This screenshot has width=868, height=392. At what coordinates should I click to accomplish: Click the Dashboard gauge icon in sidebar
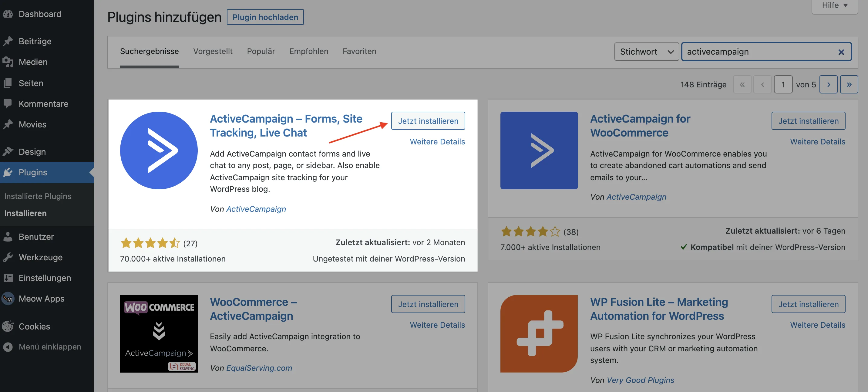[x=8, y=14]
